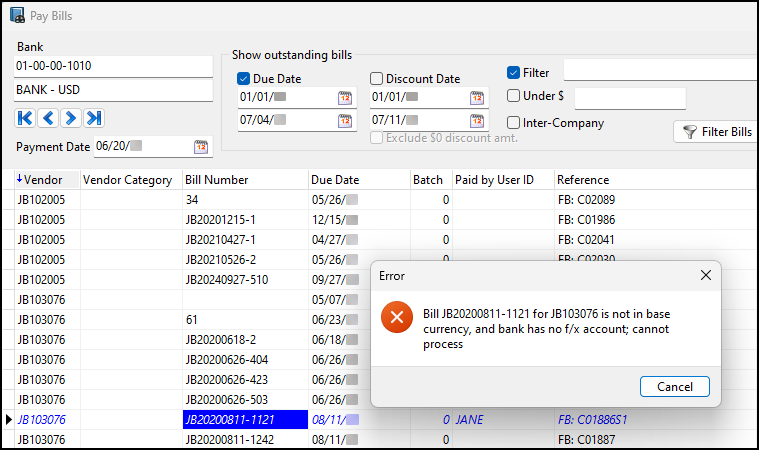759x450 pixels.
Task: Click JANE in Paid by User ID
Action: tap(469, 420)
